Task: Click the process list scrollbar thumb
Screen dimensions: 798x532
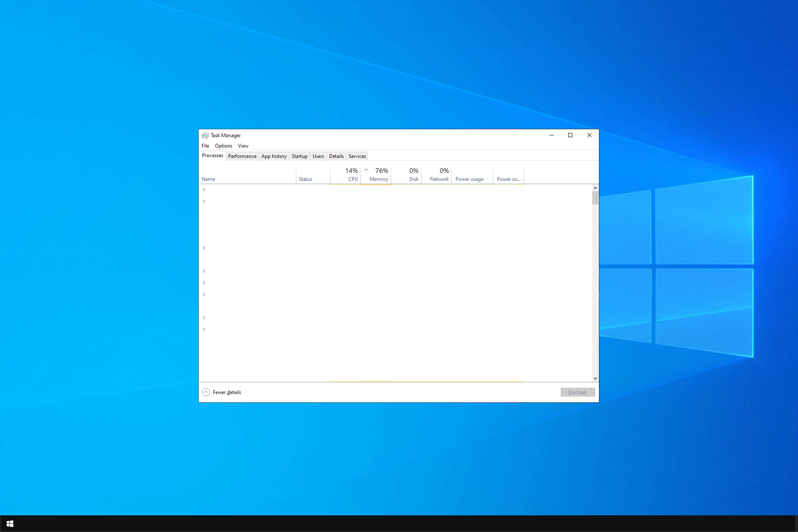Action: coord(595,198)
